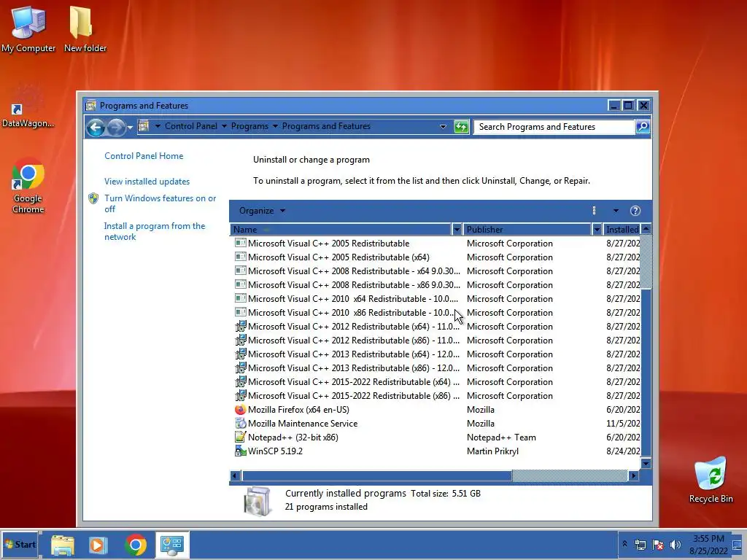Screen dimensions: 747x560
Task: Click the taskbar clock showing 3:55 PM
Action: 708,545
